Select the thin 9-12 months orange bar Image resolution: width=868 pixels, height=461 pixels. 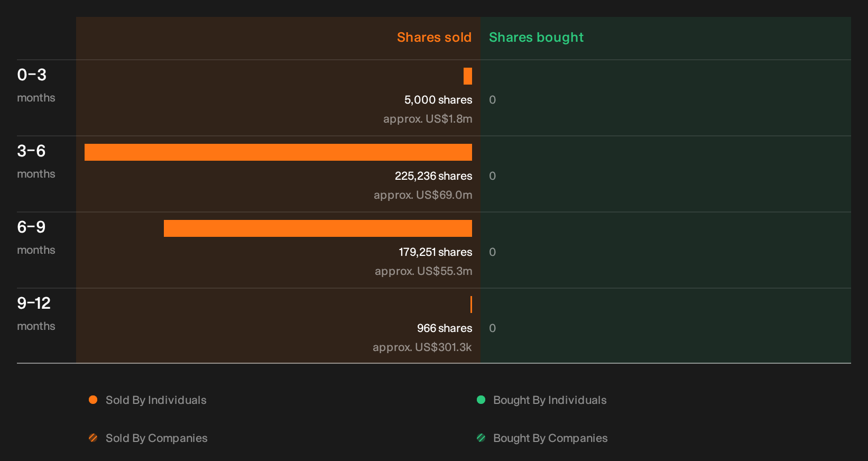[x=471, y=305]
